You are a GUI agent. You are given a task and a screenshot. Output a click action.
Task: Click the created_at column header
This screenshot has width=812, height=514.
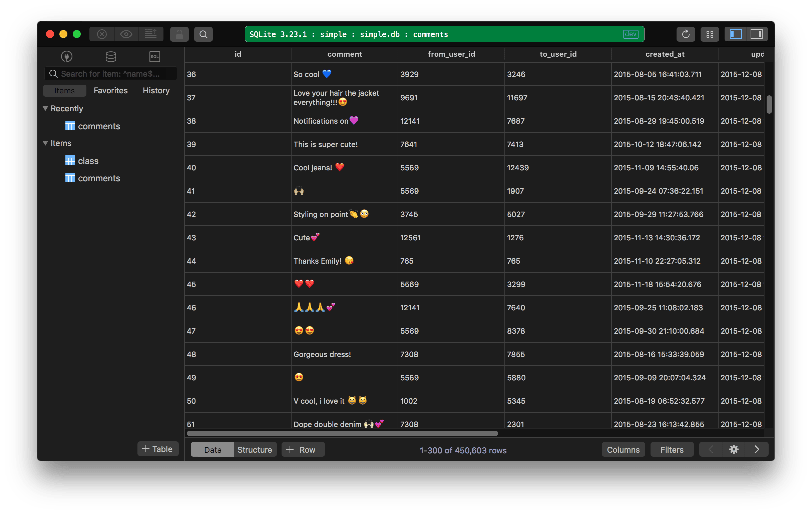(x=665, y=54)
